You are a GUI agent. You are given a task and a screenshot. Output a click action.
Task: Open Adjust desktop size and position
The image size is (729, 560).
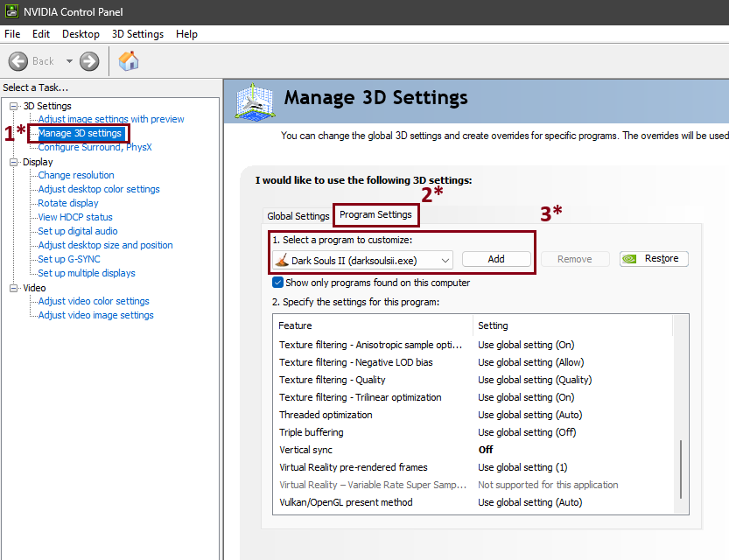(x=105, y=245)
